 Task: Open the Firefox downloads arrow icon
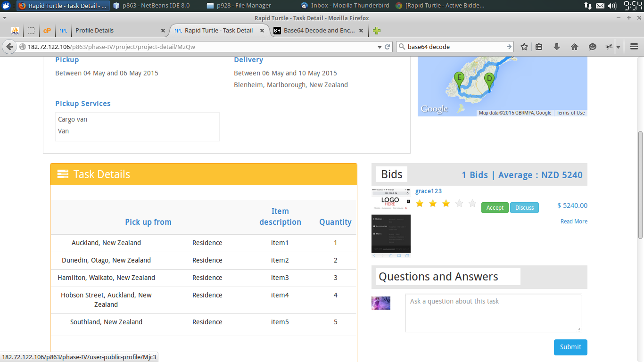pos(556,47)
